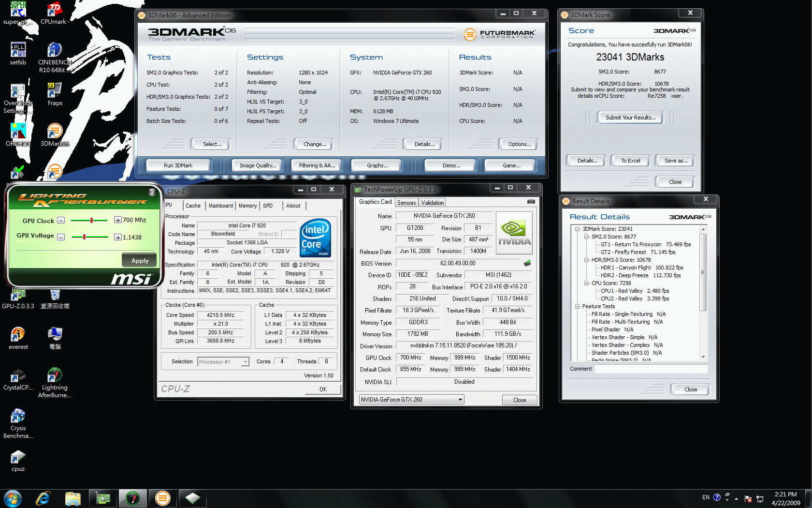Click Run 3DMark button
Image resolution: width=812 pixels, height=508 pixels.
tap(178, 165)
